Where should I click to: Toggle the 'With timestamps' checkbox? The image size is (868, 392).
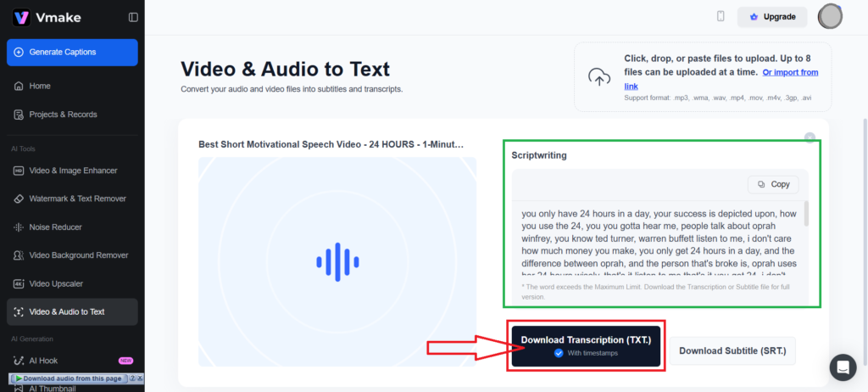coord(558,353)
